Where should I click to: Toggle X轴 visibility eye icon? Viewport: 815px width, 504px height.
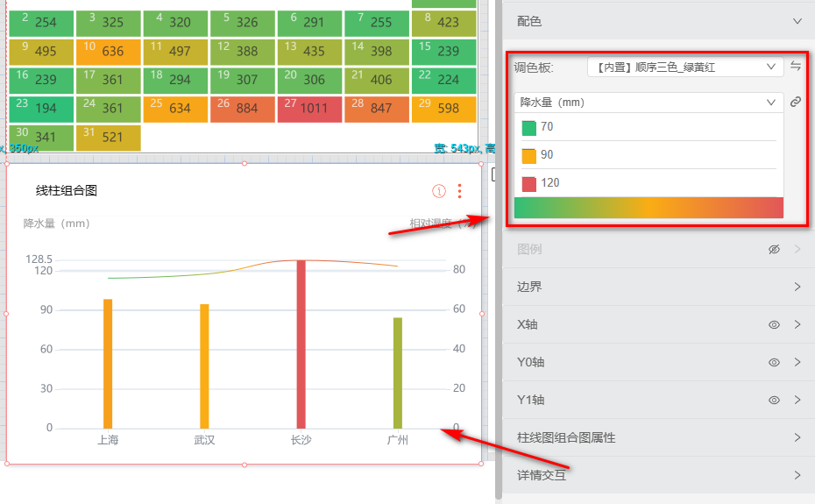774,325
